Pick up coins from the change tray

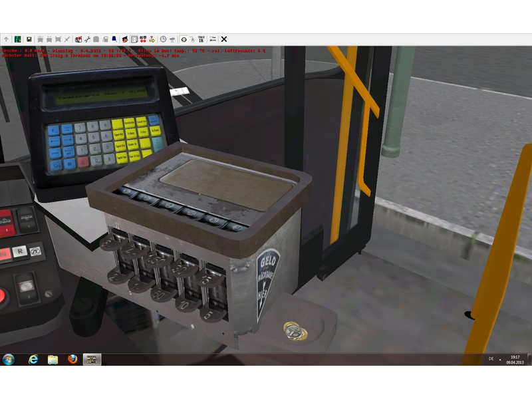[x=295, y=331]
